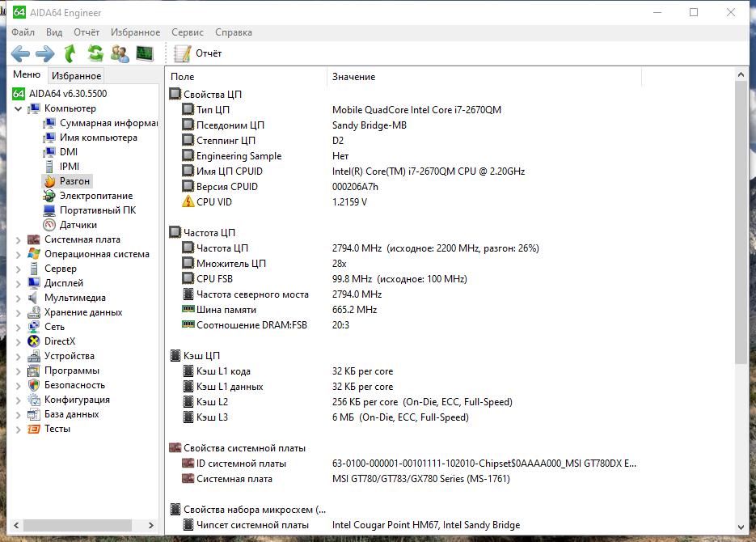Expand the Хранение данных node
This screenshot has height=542, width=756.
coord(19,312)
